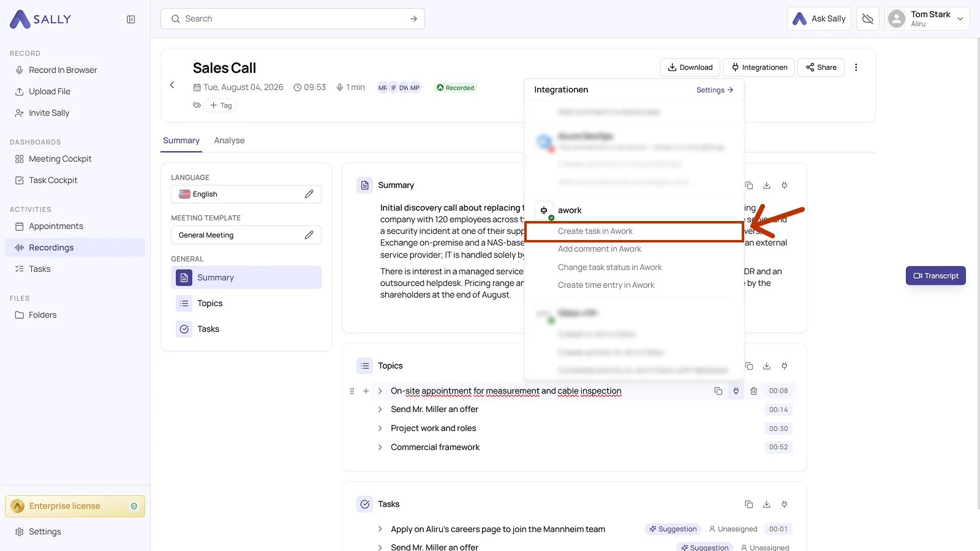980x551 pixels.
Task: Open Tom Stark account dropdown
Action: click(927, 19)
